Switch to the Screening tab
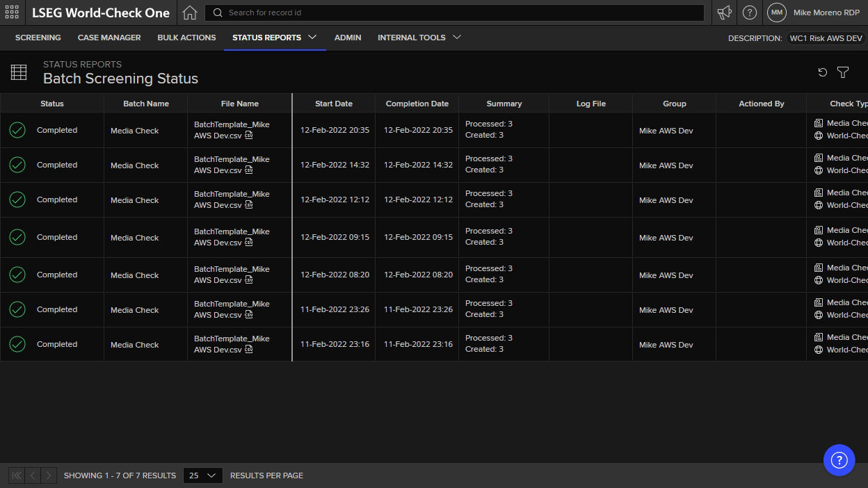The width and height of the screenshot is (868, 488). [38, 38]
